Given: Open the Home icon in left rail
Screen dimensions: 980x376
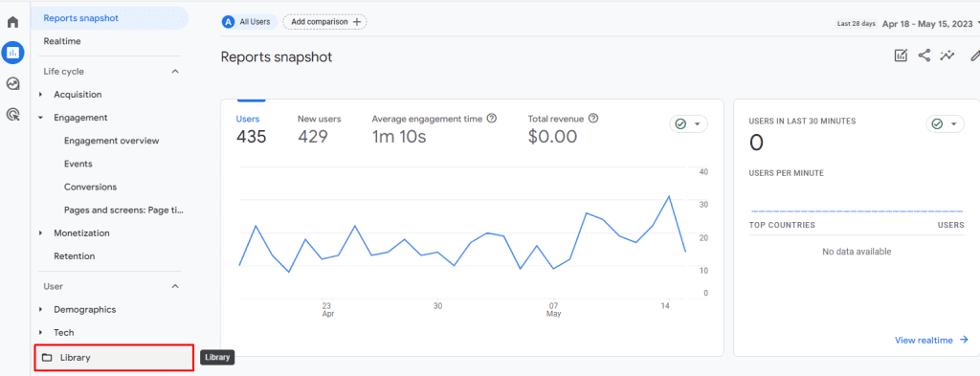Looking at the screenshot, I should (12, 23).
